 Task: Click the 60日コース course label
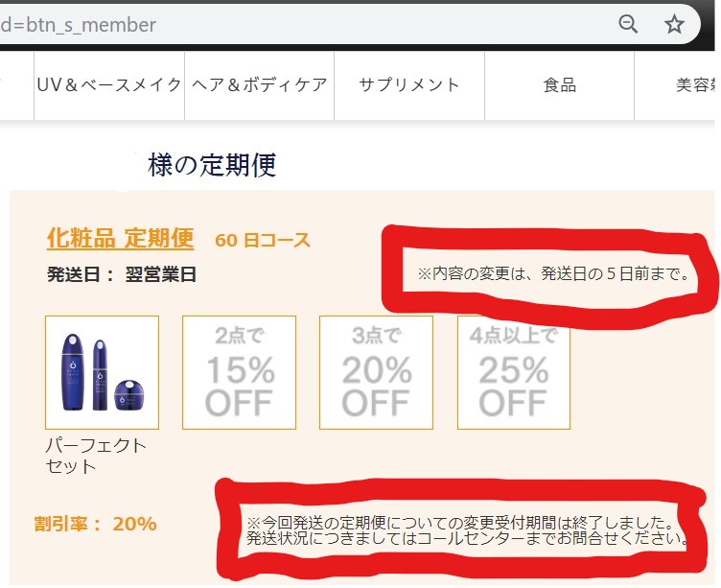click(x=263, y=240)
